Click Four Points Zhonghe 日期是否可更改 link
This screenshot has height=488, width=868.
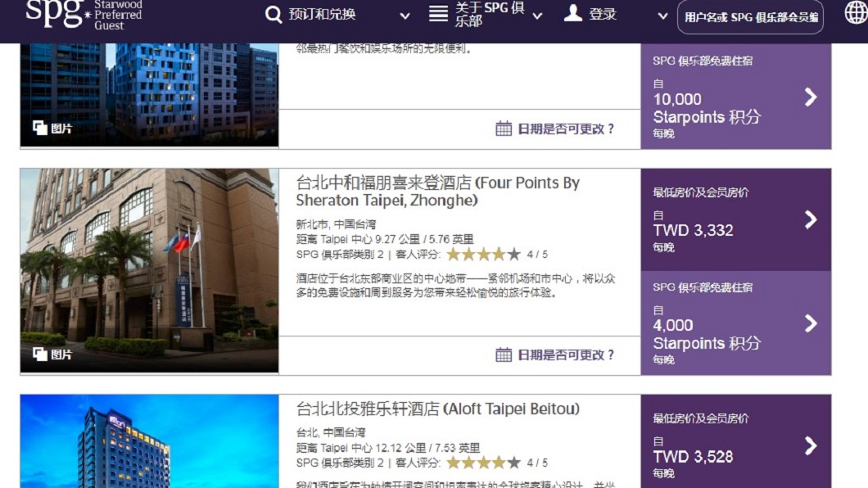pos(565,355)
